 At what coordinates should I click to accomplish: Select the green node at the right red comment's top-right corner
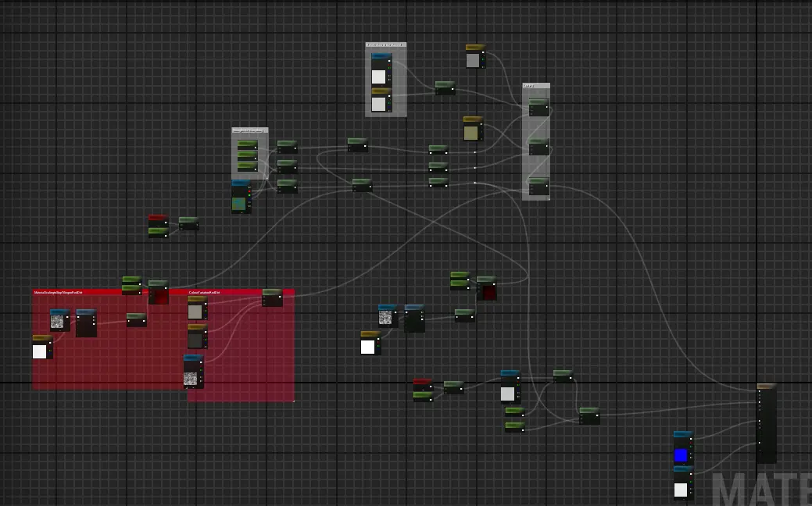coord(273,298)
